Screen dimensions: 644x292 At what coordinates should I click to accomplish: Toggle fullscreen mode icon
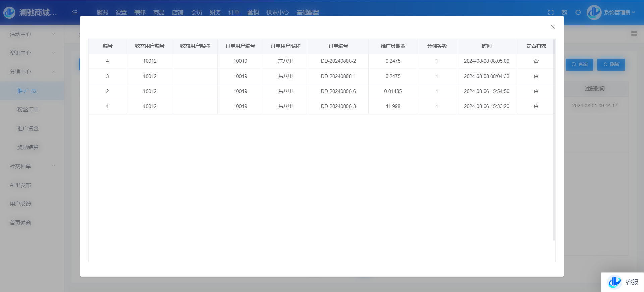pos(551,12)
